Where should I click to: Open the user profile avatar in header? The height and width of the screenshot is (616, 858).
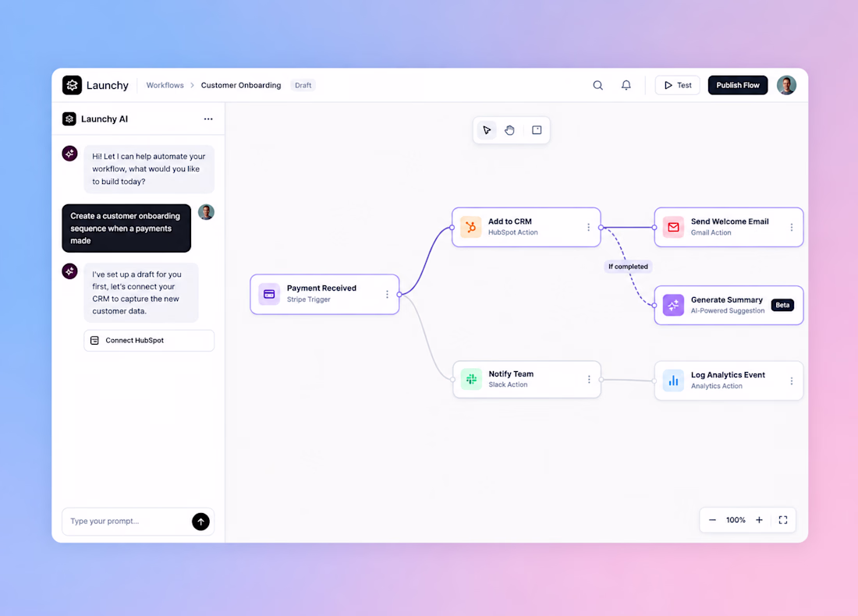786,85
